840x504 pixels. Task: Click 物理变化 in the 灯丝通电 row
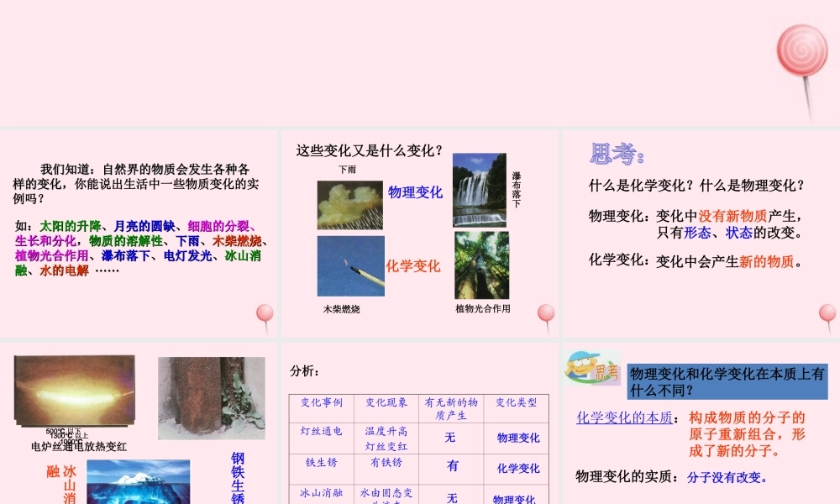[518, 438]
